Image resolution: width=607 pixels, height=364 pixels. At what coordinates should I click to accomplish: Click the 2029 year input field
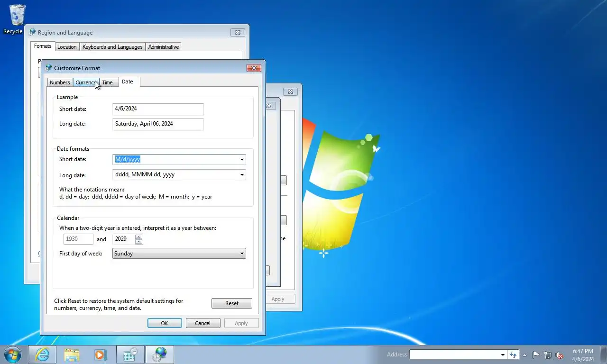(124, 239)
